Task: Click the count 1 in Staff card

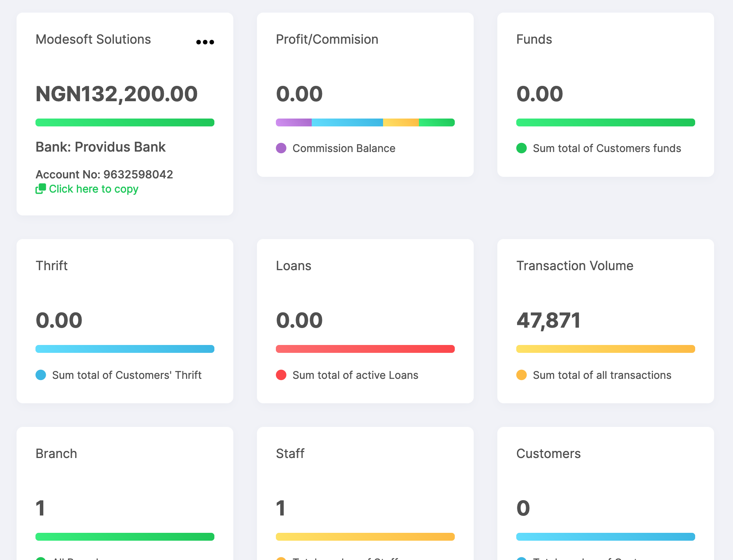Action: point(281,508)
